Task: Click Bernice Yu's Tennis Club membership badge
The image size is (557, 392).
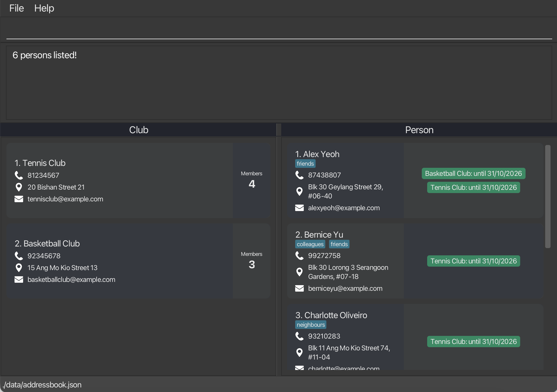Action: pyautogui.click(x=473, y=261)
